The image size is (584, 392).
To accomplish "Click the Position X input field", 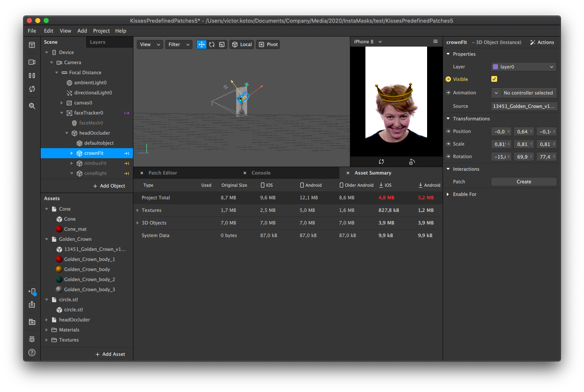I will click(500, 131).
